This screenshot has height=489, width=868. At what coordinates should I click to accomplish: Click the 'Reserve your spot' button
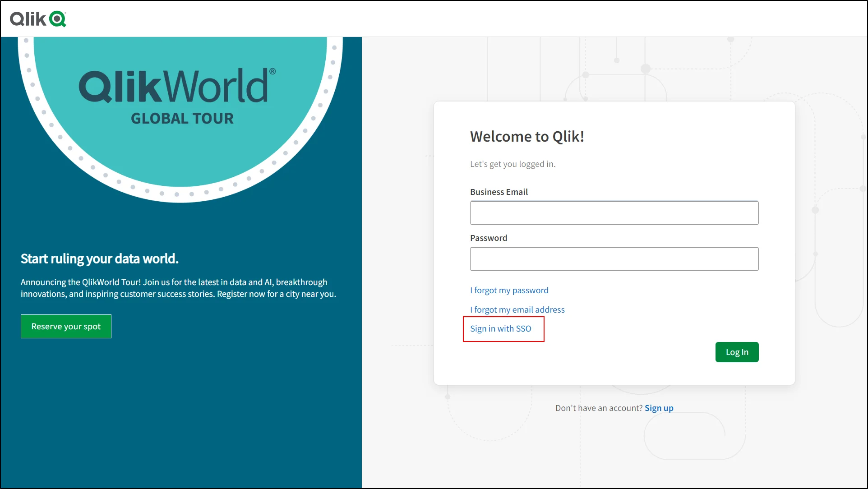[x=66, y=326]
